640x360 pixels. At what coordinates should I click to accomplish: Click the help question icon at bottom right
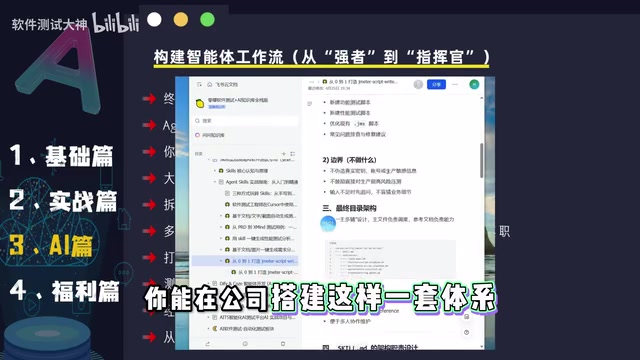467,332
